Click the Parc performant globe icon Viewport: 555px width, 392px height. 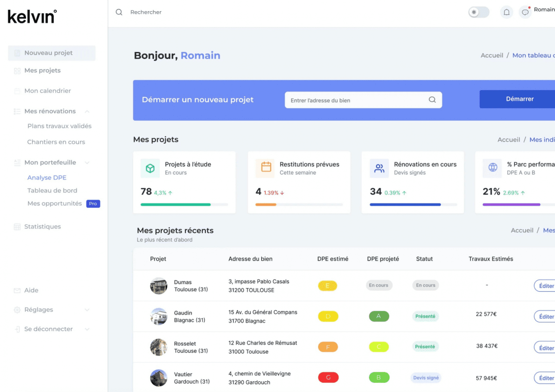(x=493, y=167)
